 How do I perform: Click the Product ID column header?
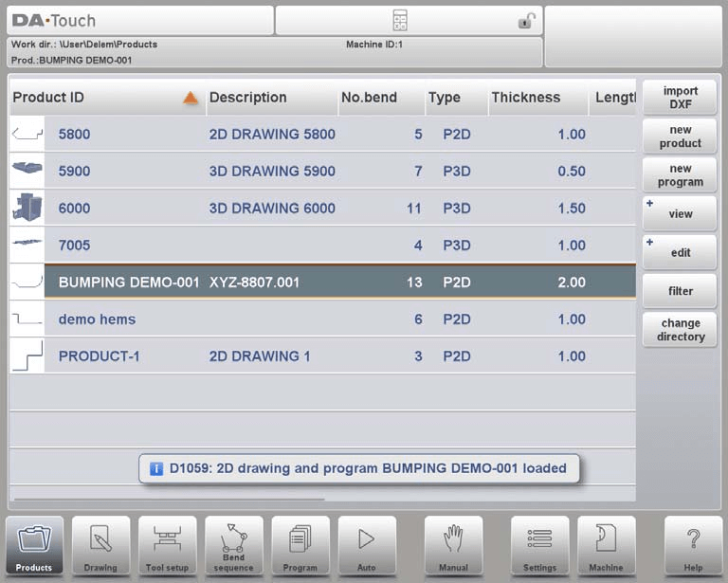[107, 98]
